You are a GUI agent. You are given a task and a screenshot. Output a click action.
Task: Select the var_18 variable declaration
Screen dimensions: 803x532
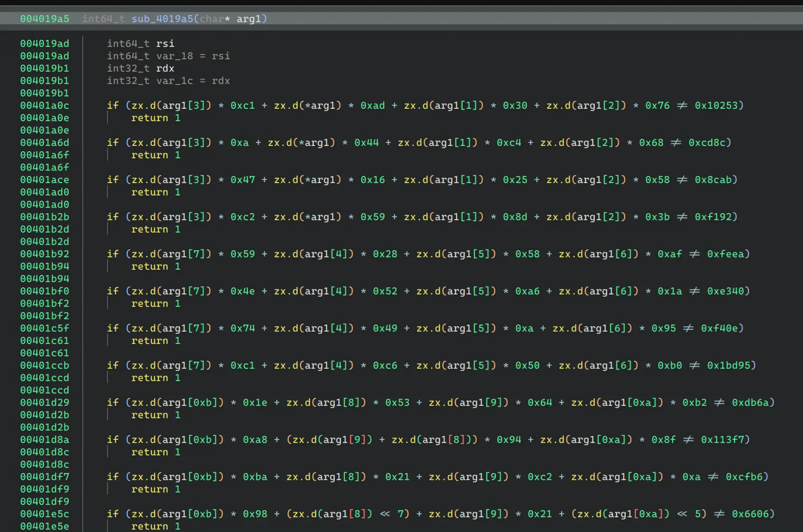(174, 56)
